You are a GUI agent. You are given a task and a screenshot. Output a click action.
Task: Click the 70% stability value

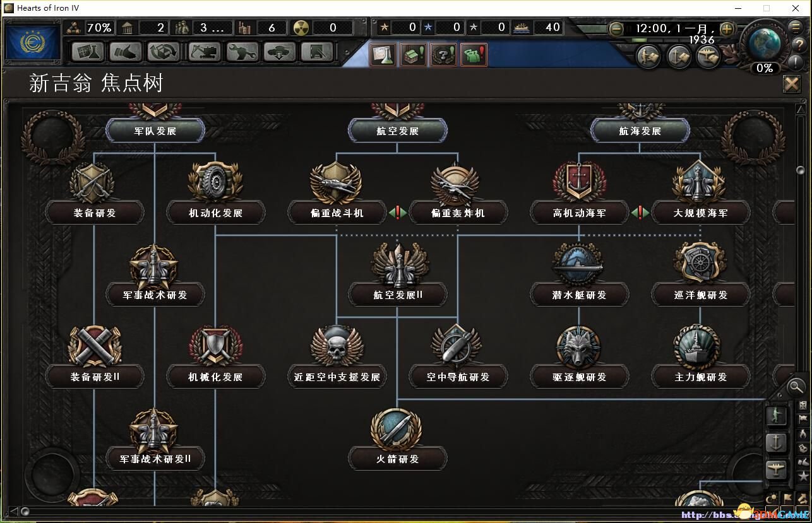tap(99, 28)
